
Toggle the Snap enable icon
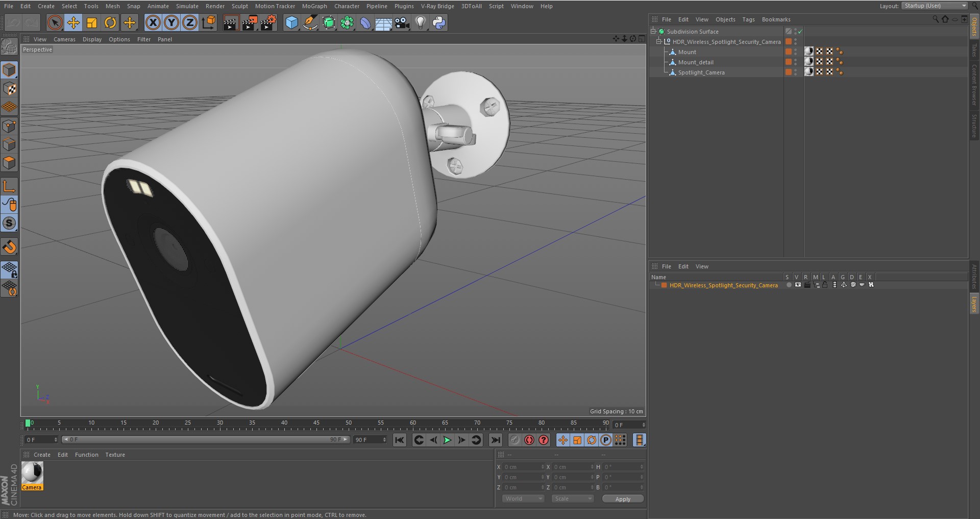click(x=9, y=223)
